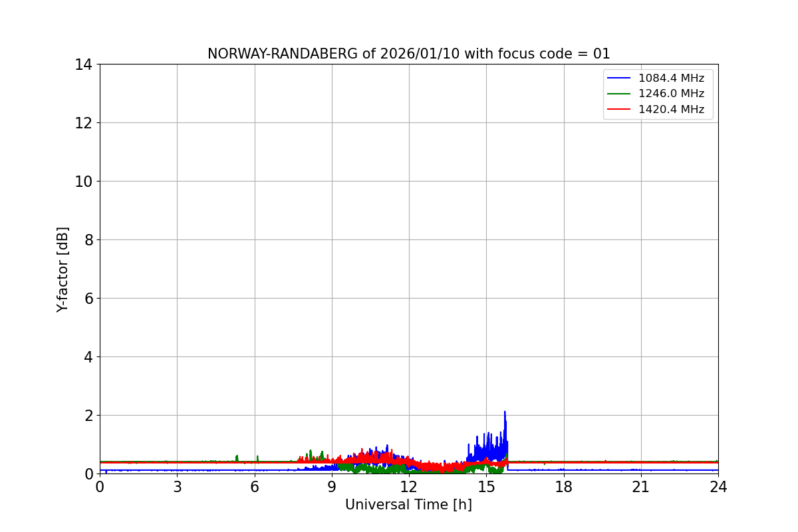Select the 1084.4 MHz legend label
The height and width of the screenshot is (532, 798).
[x=671, y=78]
